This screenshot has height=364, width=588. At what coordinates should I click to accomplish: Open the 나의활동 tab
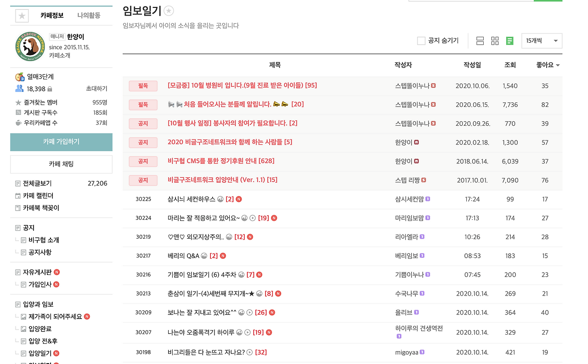coord(89,16)
